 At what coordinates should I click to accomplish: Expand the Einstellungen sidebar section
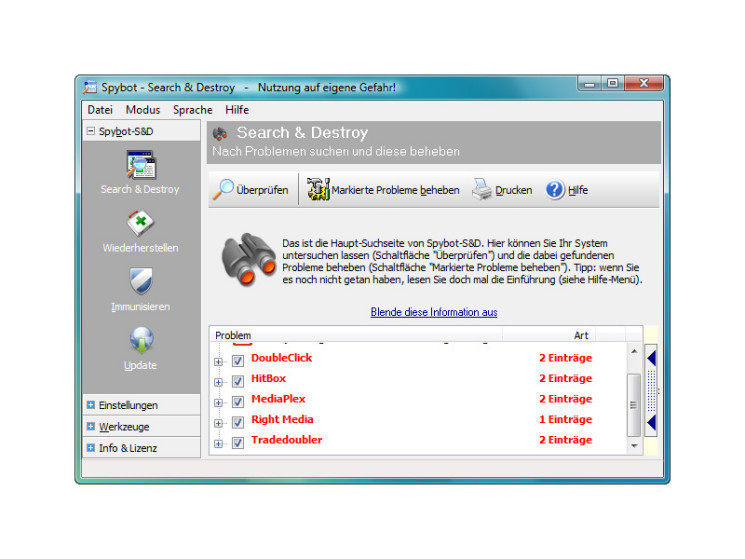tap(91, 405)
